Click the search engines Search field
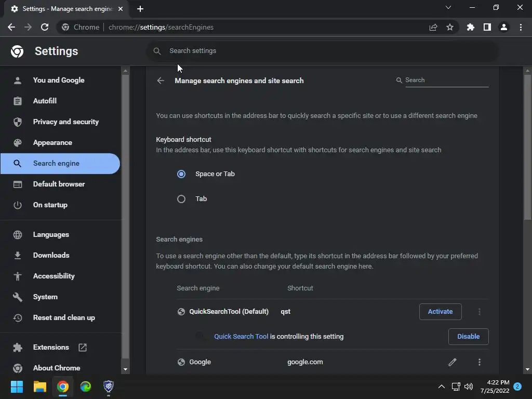532x399 pixels. tap(447, 80)
